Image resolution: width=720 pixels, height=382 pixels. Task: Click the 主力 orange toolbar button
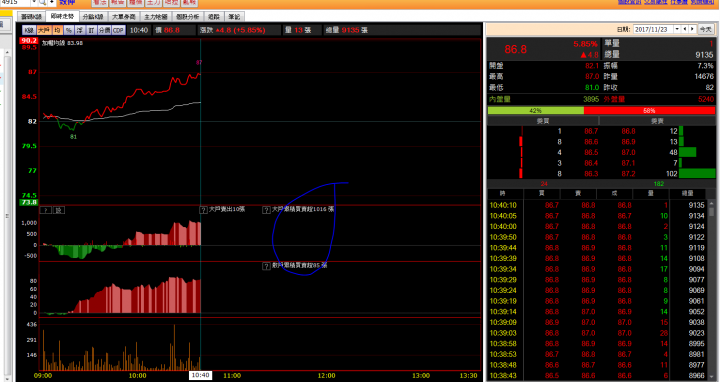153,3
